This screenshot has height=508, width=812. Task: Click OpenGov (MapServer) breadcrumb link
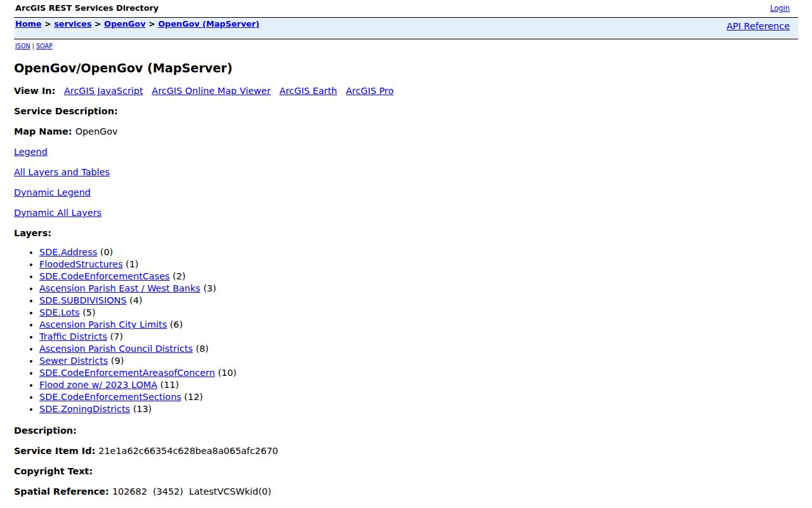pos(209,24)
